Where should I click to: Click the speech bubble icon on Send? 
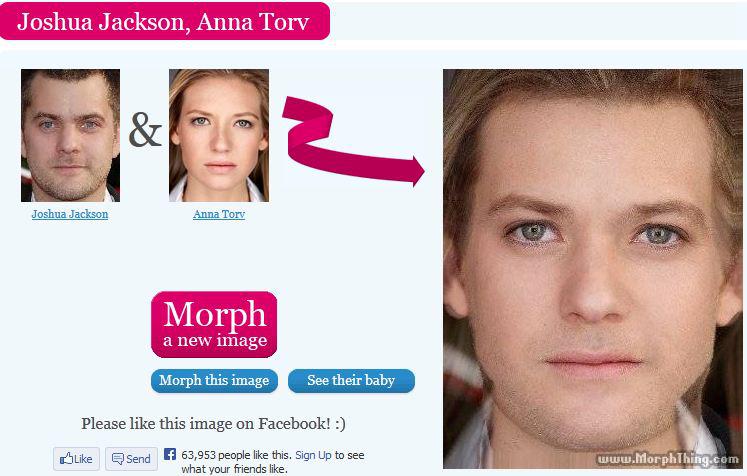pyautogui.click(x=117, y=459)
